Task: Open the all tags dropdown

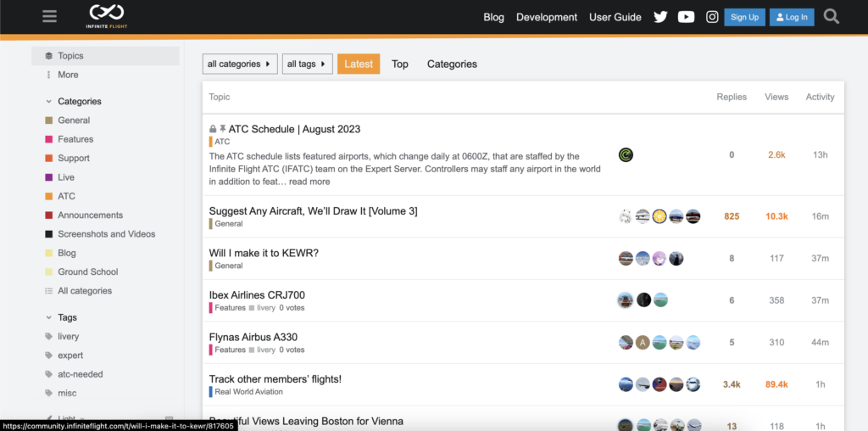Action: (x=307, y=64)
